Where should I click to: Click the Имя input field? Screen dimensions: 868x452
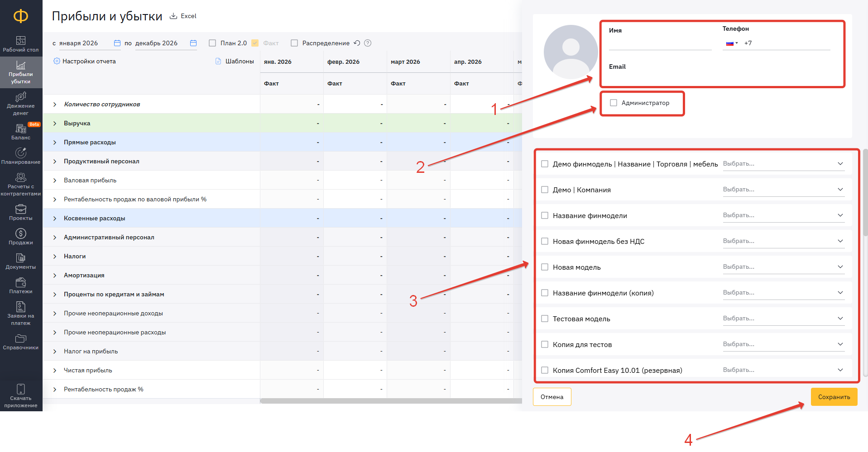click(660, 43)
